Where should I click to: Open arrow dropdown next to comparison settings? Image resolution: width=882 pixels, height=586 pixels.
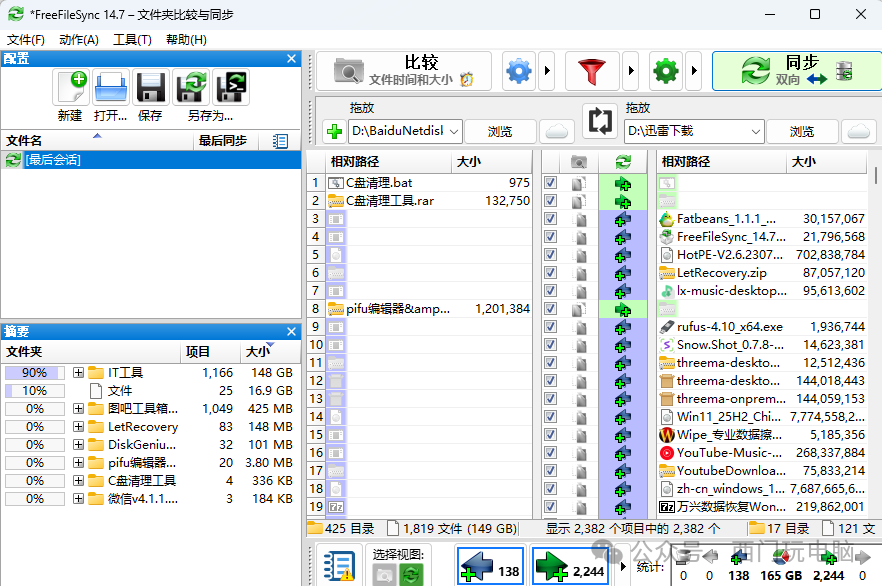coord(547,71)
